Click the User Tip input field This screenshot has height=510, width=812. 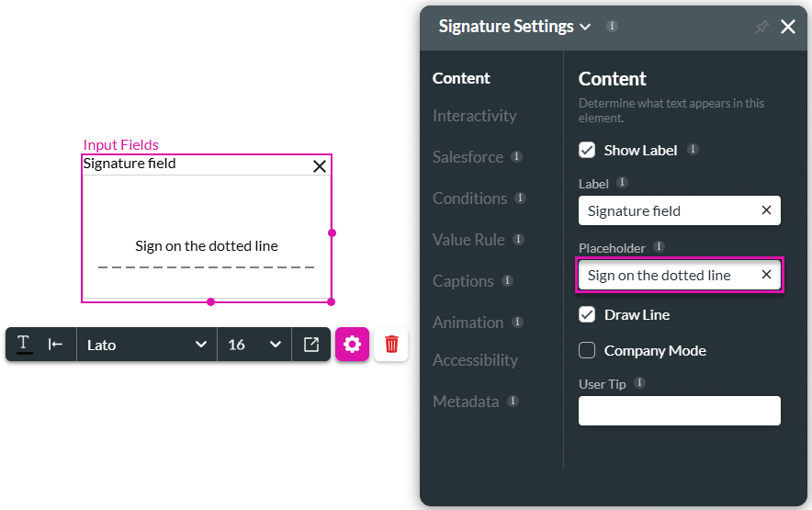679,411
